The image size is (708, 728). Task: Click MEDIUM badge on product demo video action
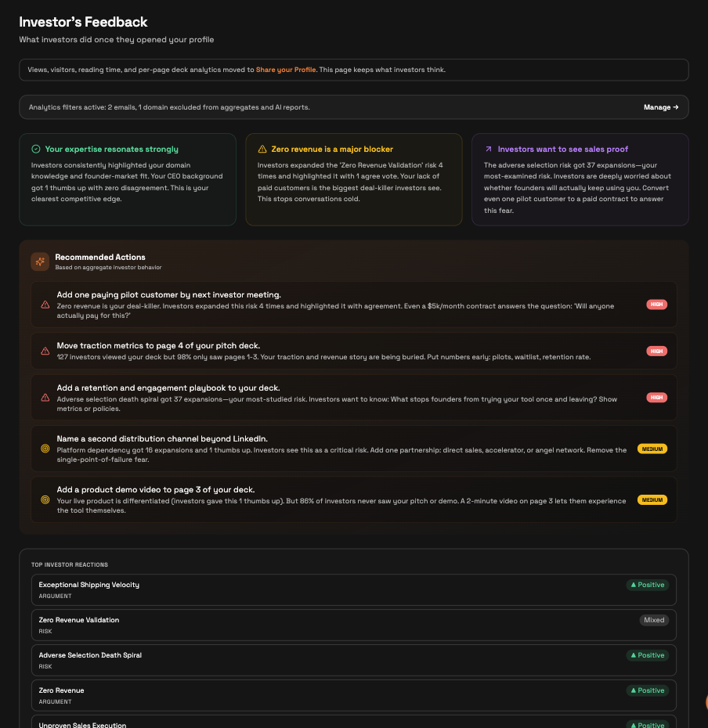point(652,500)
